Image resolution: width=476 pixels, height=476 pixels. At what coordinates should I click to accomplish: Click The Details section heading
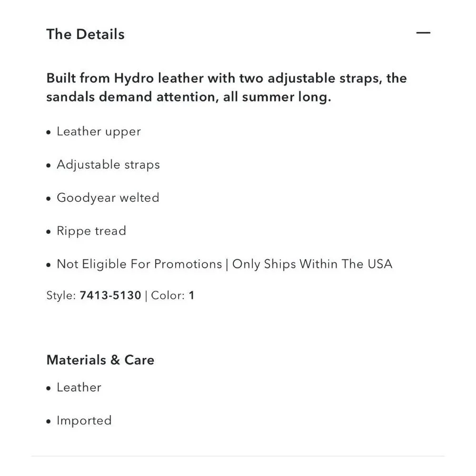(x=85, y=34)
